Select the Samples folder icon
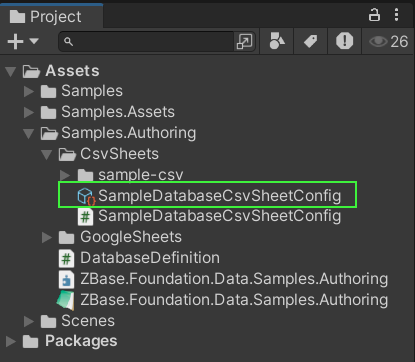 [x=48, y=92]
